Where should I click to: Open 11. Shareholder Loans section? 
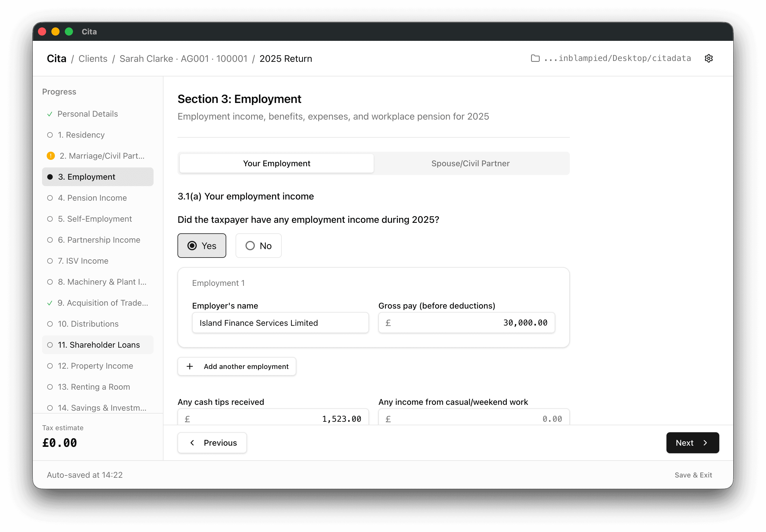click(98, 345)
